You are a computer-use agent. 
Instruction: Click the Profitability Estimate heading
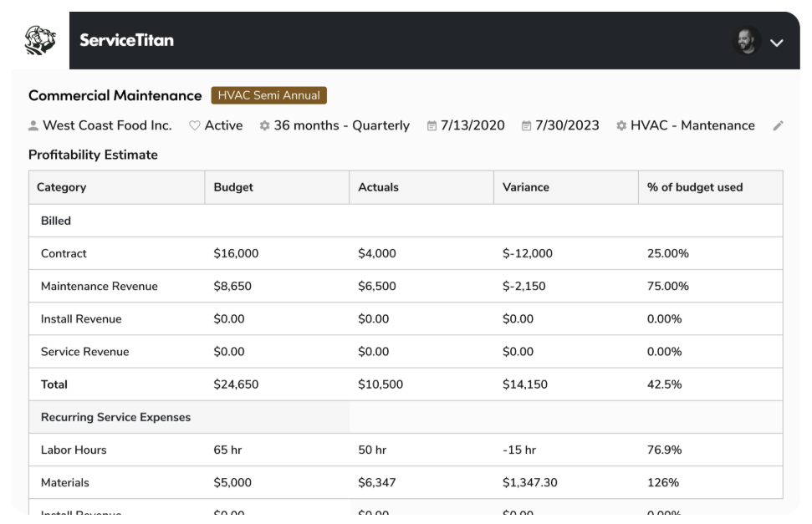click(x=93, y=155)
